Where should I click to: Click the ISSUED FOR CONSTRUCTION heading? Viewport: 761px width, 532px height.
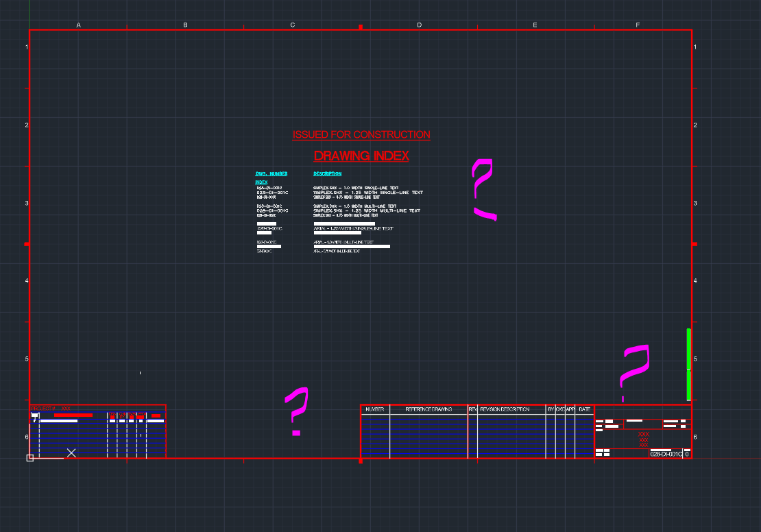361,134
